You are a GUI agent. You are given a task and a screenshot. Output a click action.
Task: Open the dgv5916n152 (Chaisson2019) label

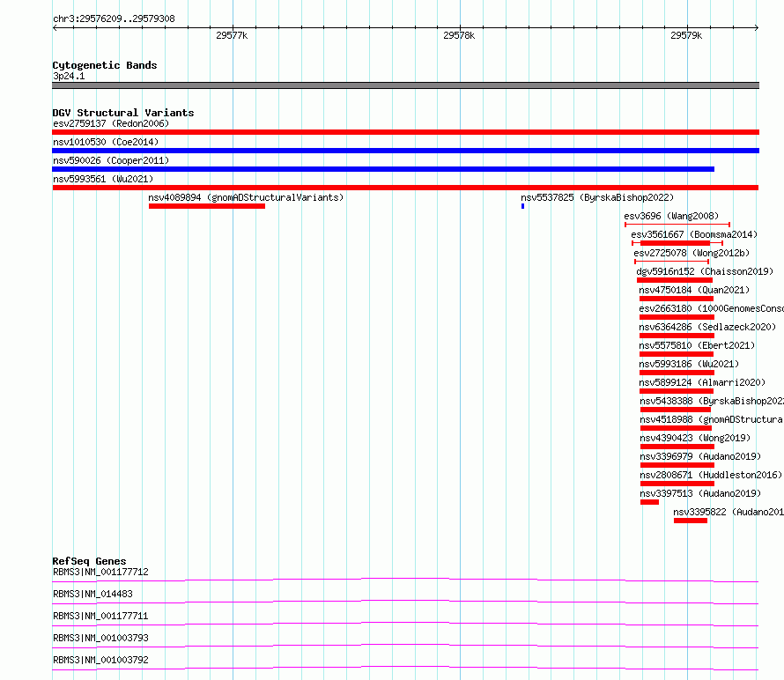click(x=705, y=271)
